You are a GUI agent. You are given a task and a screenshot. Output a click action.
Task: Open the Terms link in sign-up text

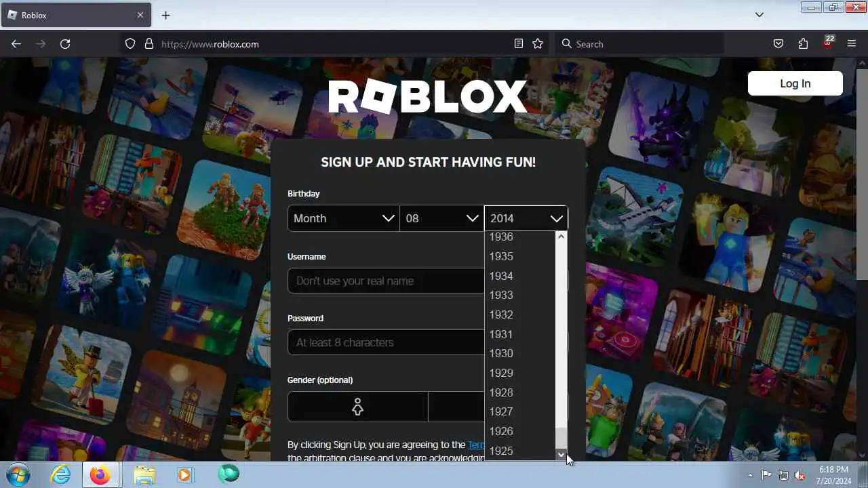476,445
